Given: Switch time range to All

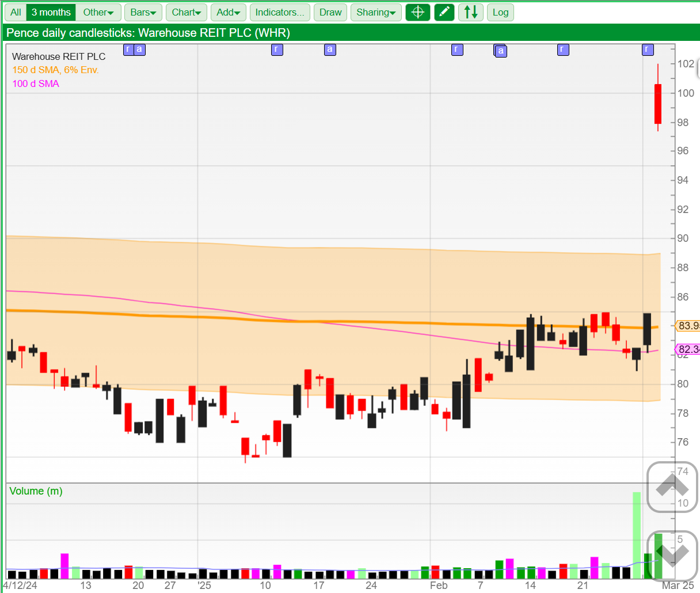Looking at the screenshot, I should 16,12.
